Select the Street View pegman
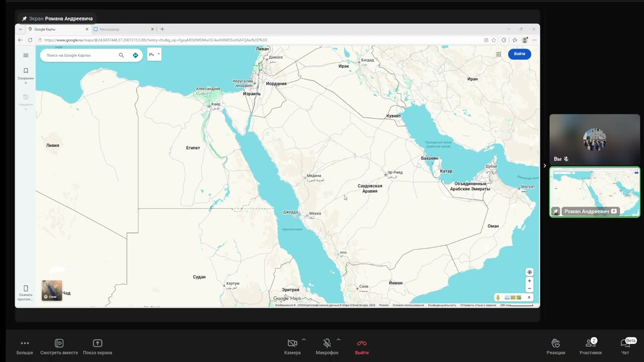 [x=498, y=298]
